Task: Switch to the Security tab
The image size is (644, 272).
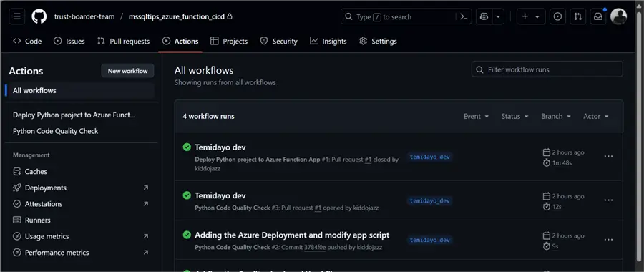Action: pos(279,41)
